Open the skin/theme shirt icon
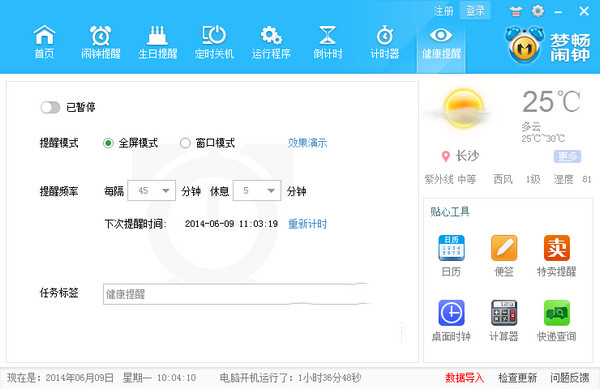 [515, 11]
